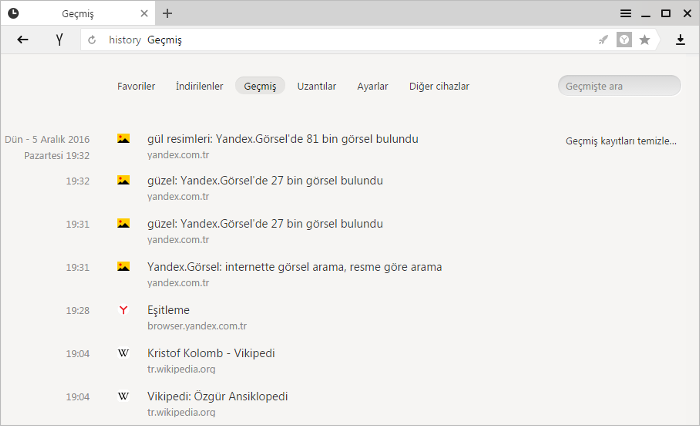Viewport: 700px width, 426px height.
Task: Open the Eşitleme history entry
Action: click(168, 310)
